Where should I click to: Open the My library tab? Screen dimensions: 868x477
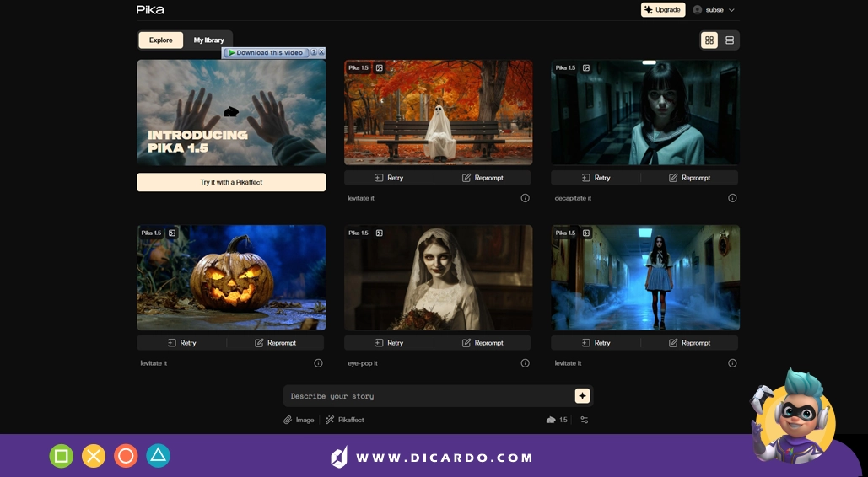(x=208, y=40)
